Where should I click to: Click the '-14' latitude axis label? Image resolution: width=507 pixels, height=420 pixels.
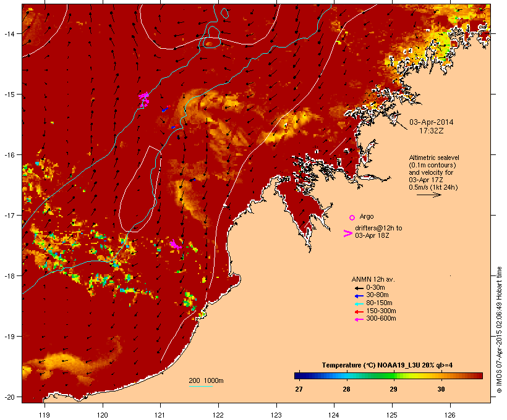pos(9,33)
